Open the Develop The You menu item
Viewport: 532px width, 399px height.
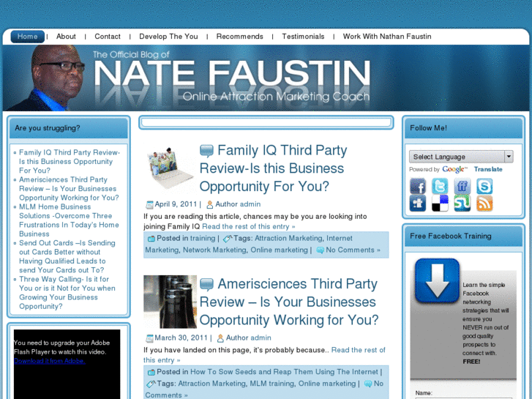coord(168,37)
